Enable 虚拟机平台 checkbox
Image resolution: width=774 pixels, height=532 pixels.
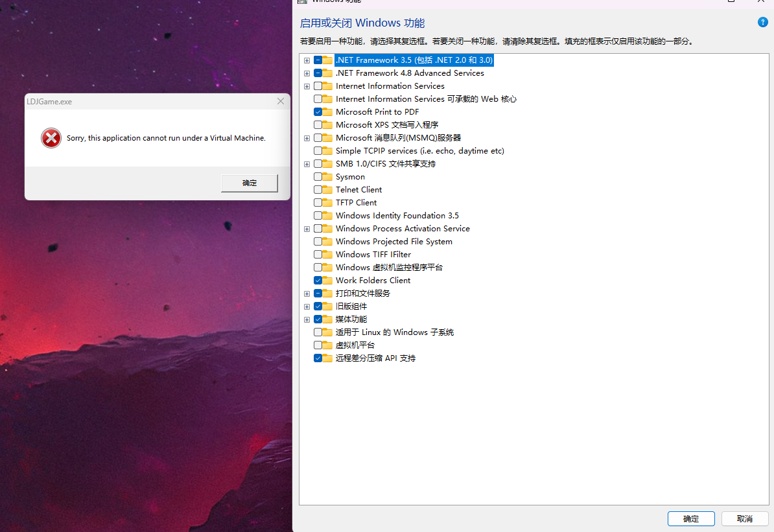(x=318, y=345)
